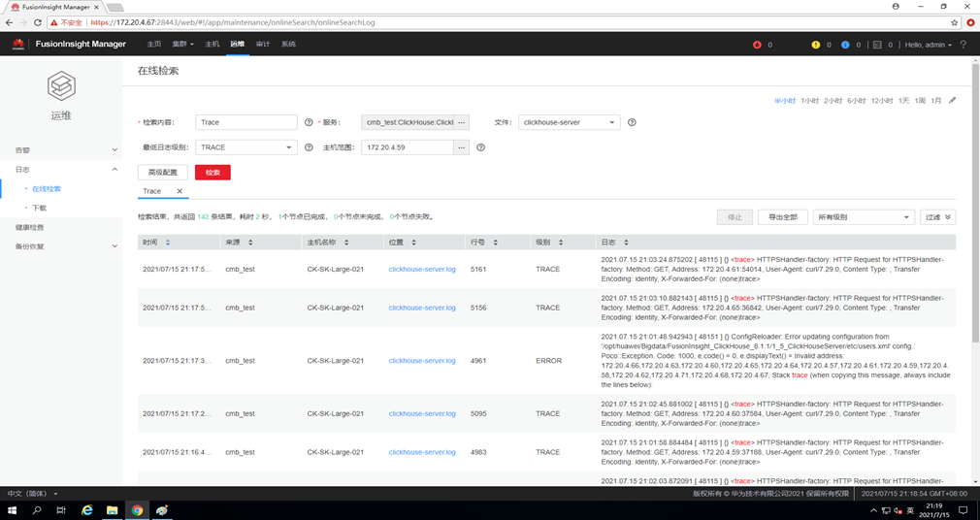980x520 pixels.
Task: Sort results by 级别 column
Action: coord(561,243)
